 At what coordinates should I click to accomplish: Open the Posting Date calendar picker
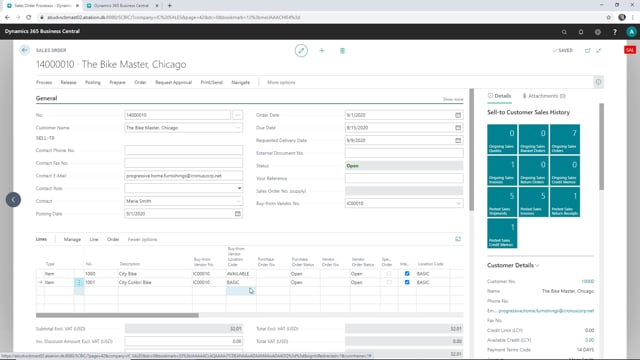coord(238,213)
